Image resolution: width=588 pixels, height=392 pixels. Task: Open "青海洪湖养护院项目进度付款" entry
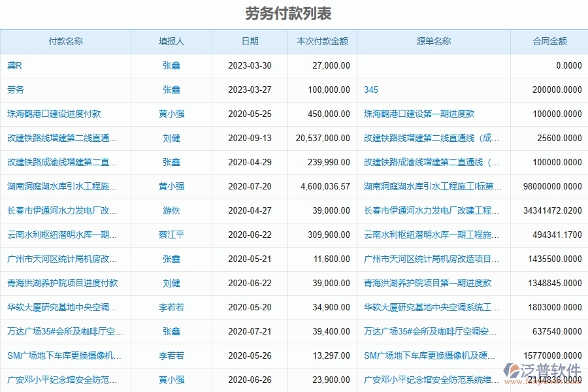56,283
